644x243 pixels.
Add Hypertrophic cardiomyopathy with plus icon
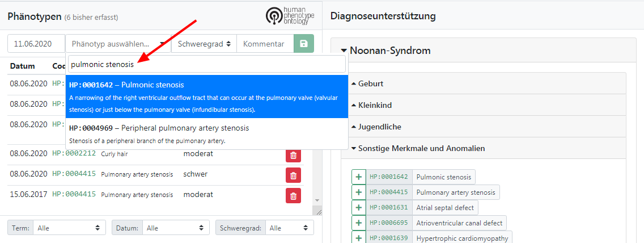tap(358, 238)
